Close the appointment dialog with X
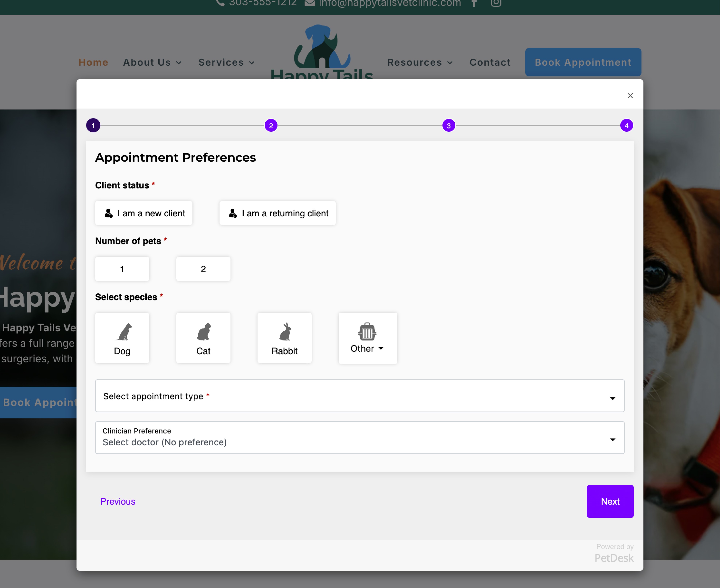The width and height of the screenshot is (720, 588). pyautogui.click(x=630, y=96)
